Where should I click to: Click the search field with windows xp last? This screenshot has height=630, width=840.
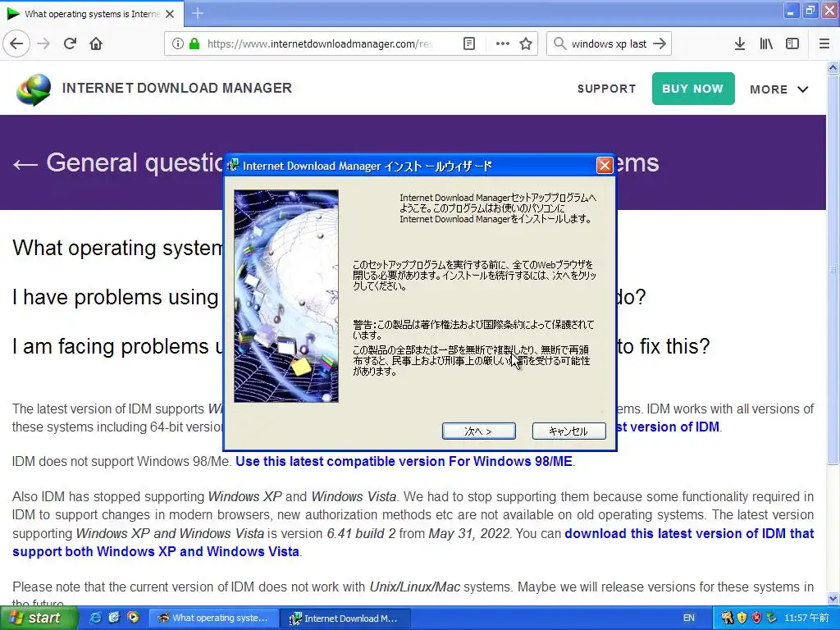click(x=609, y=44)
